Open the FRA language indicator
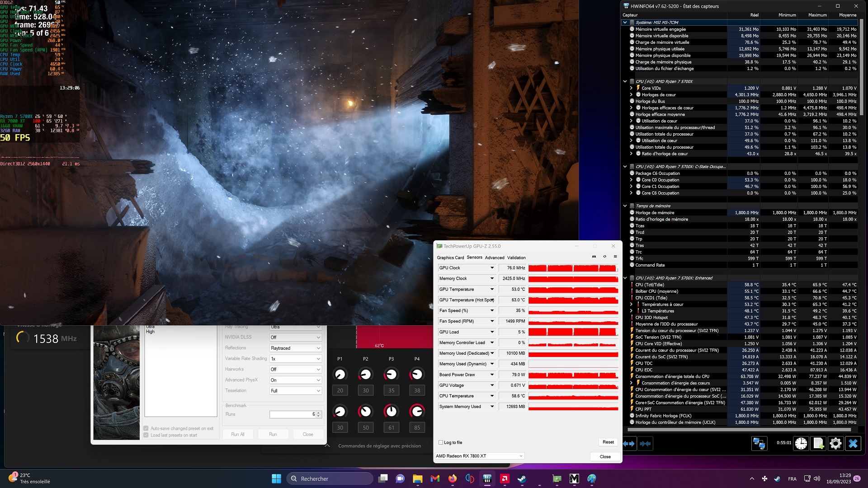Screen dimensions: 868x488 pos(793,479)
